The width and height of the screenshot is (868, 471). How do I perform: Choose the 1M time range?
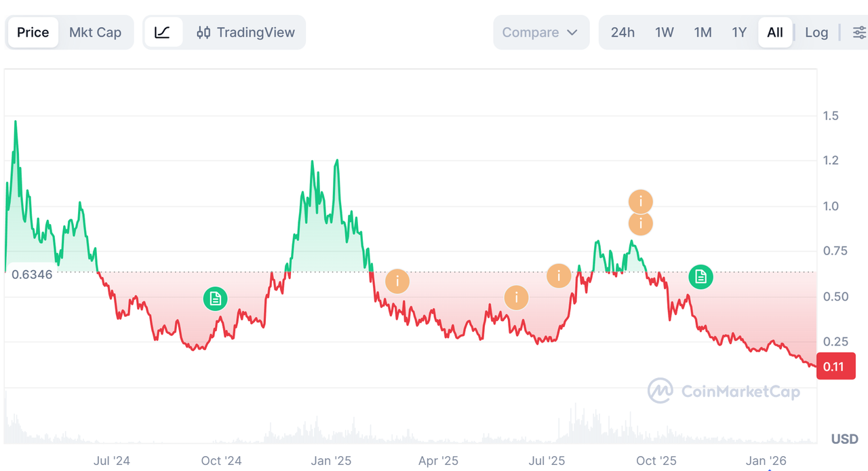(703, 33)
